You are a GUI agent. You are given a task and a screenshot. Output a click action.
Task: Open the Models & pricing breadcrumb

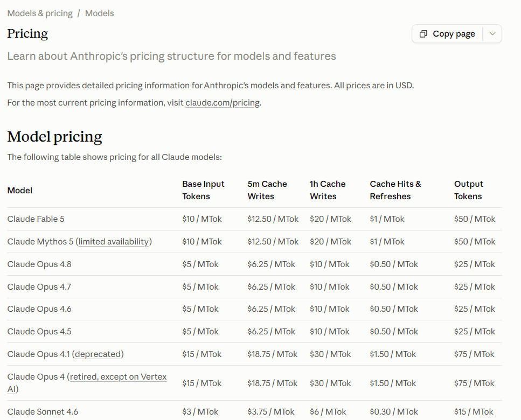(x=40, y=13)
